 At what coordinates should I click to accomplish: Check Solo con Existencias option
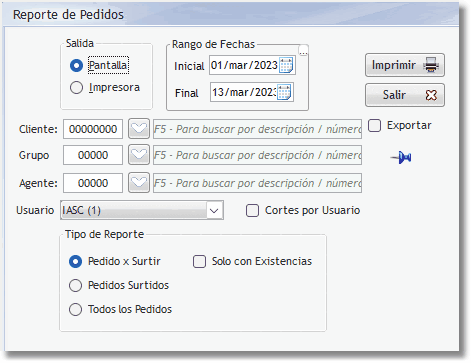tap(199, 262)
